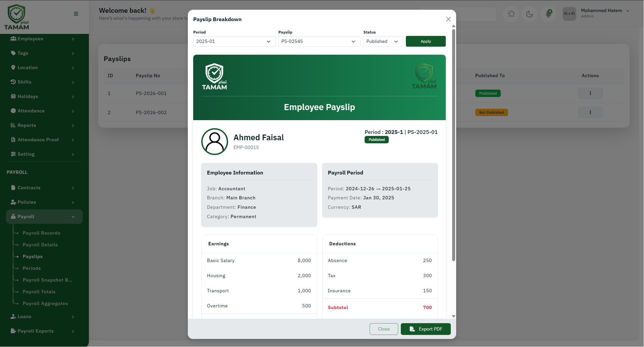Click the favorites star icon in the header
Image resolution: width=644 pixels, height=347 pixels.
[x=511, y=14]
